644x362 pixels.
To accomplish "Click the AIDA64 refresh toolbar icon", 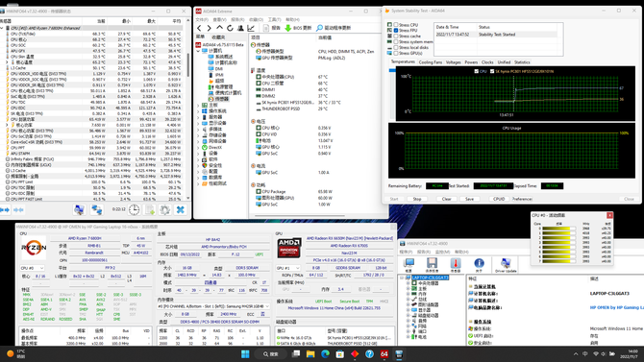I will point(230,28).
